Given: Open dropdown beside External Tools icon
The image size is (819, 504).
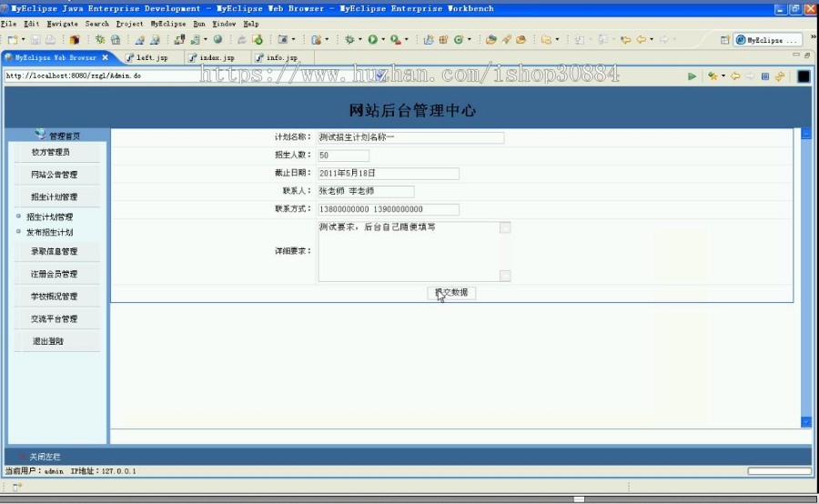Looking at the screenshot, I should (x=407, y=40).
